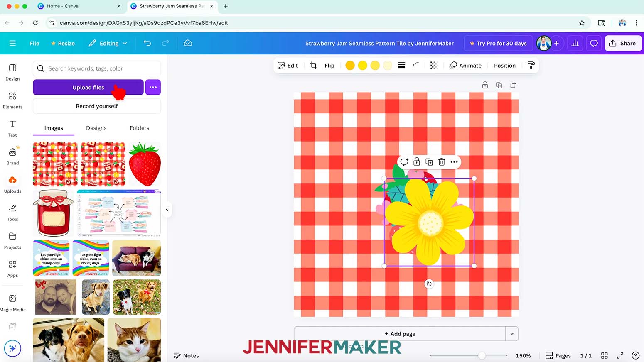Rotate handle below the flower
The image size is (644, 362).
tap(429, 284)
